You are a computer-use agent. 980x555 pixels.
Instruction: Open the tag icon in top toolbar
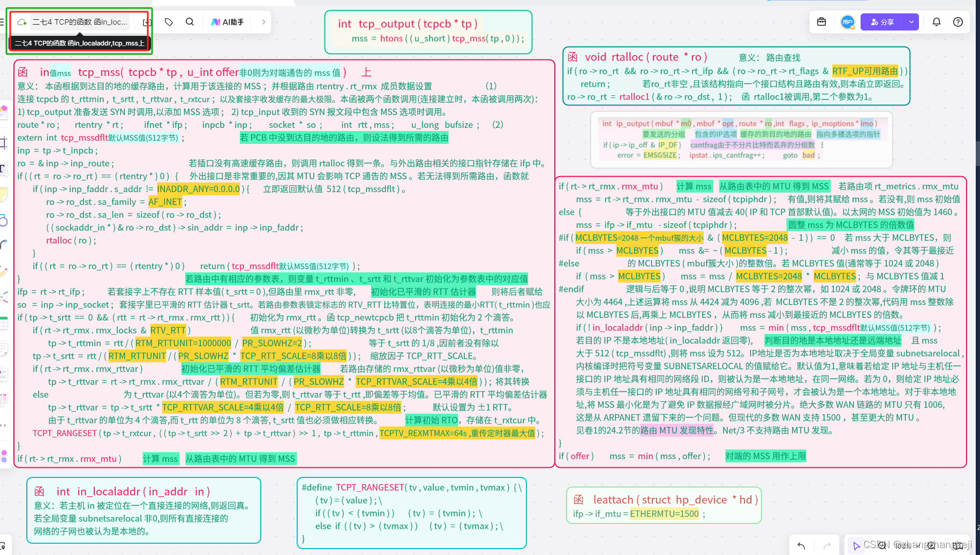[169, 22]
